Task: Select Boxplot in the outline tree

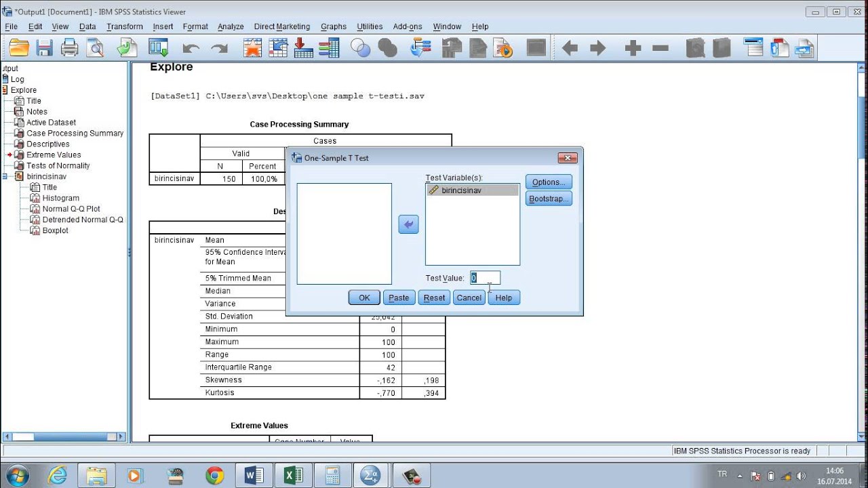Action: coord(55,230)
